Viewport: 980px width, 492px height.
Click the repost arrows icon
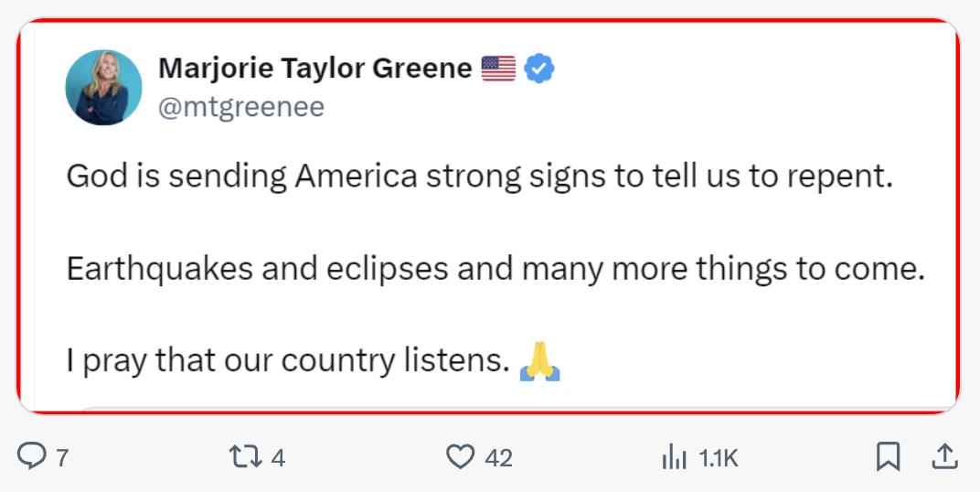pos(244,457)
